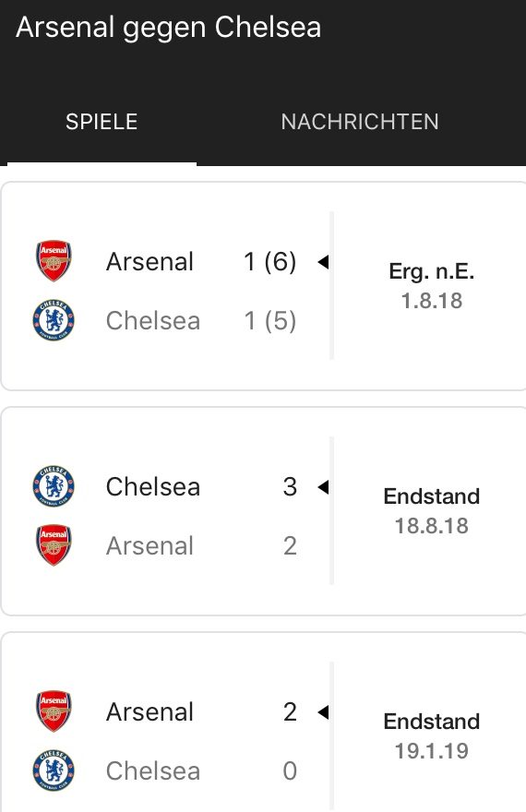Open the Endstand 19.1.19 match details
Screen dimensions: 526x812
point(431,736)
